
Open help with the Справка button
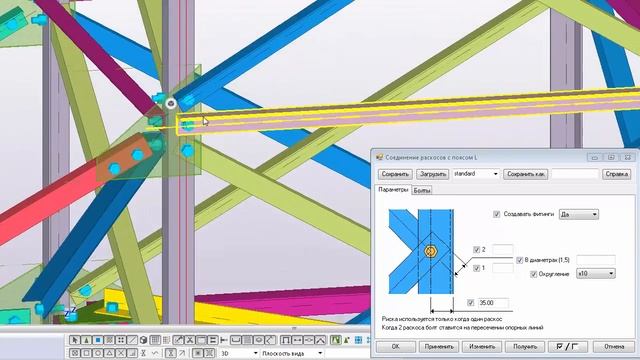point(616,174)
